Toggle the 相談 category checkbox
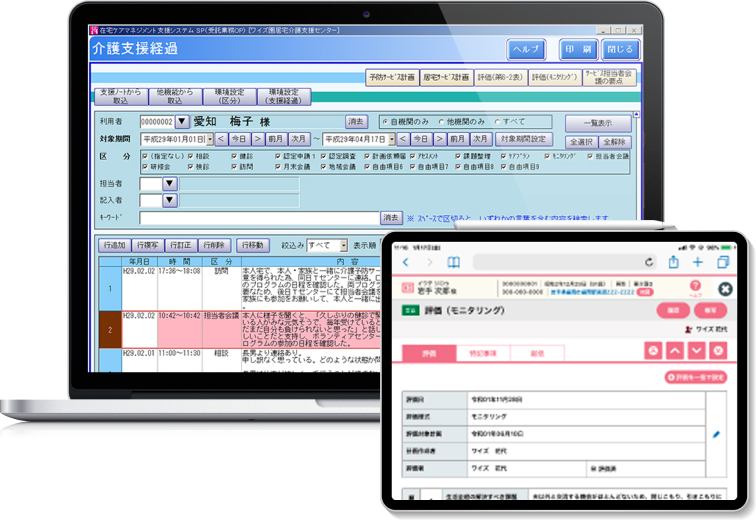Viewport: 756px width, 520px height. [190, 156]
